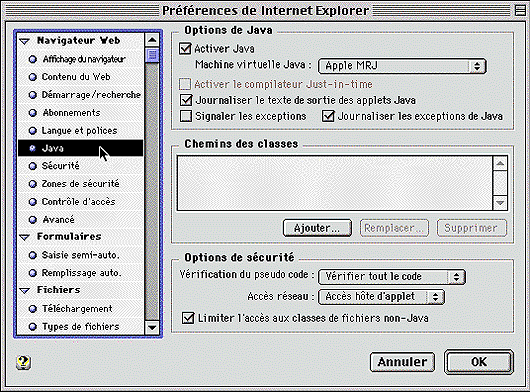This screenshot has width=530, height=392.
Task: Collapse the Navigateur Web section triangle
Action: [x=24, y=41]
